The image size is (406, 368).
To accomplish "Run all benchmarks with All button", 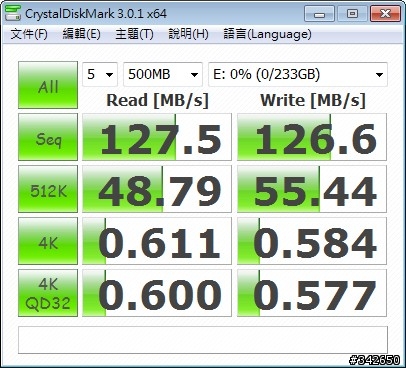I will [x=48, y=85].
